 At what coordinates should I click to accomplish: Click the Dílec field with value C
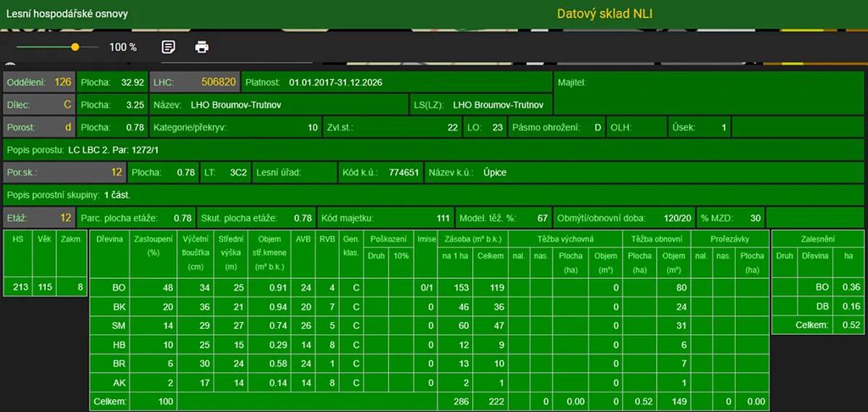(39, 105)
